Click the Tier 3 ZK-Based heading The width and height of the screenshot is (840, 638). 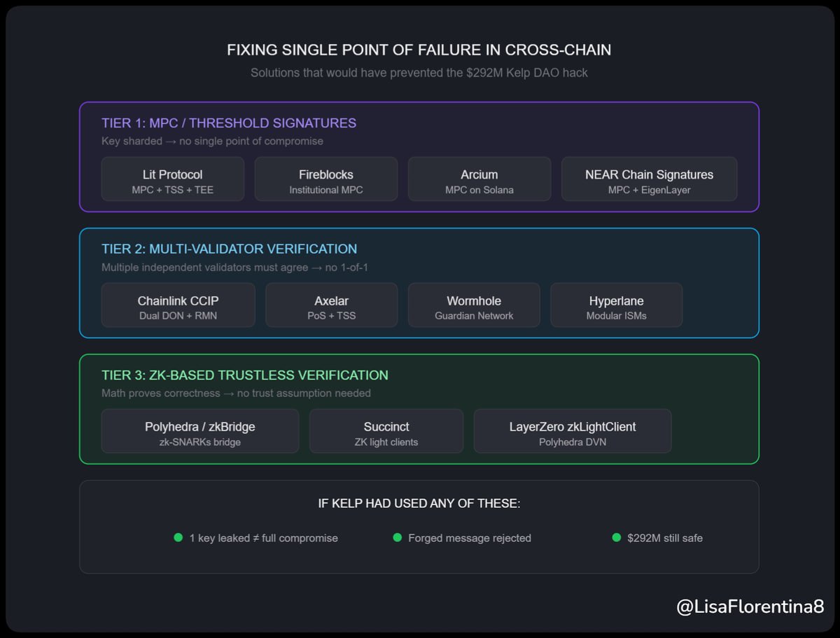coord(244,375)
